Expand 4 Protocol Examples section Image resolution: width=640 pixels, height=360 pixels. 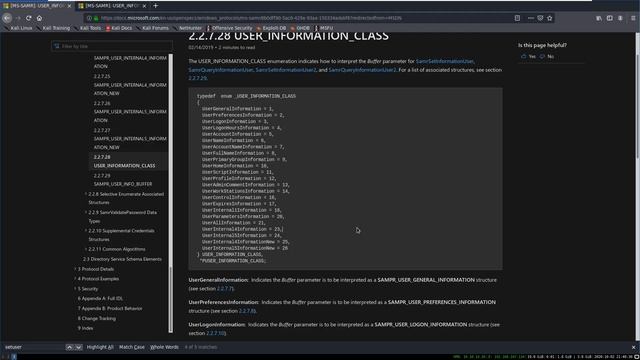98,279
